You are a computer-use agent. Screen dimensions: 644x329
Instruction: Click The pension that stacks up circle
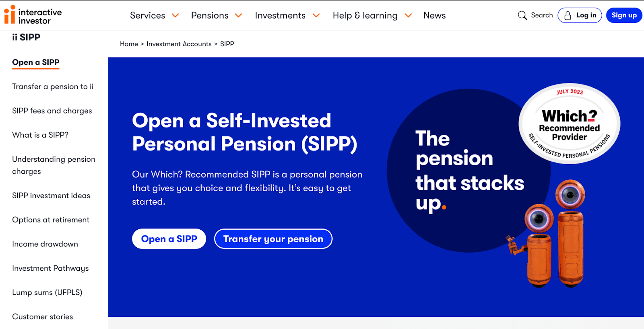(x=469, y=171)
